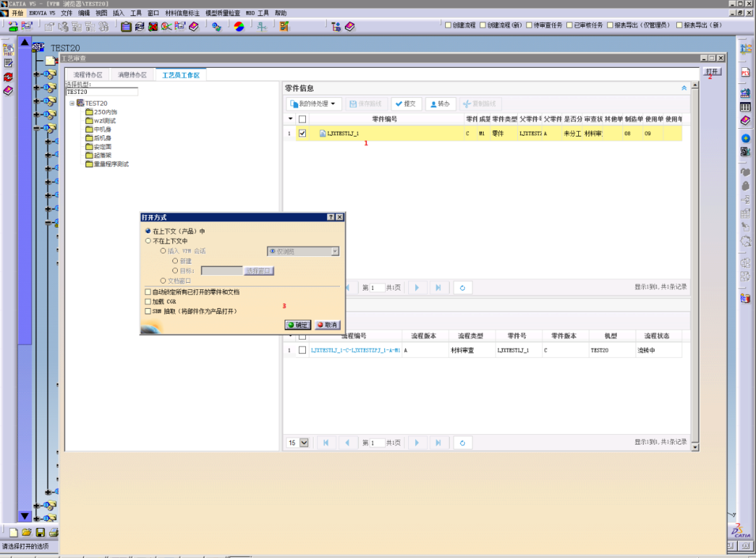Select the 中机身 folder in tree
This screenshot has width=756, height=558.
pyautogui.click(x=99, y=130)
